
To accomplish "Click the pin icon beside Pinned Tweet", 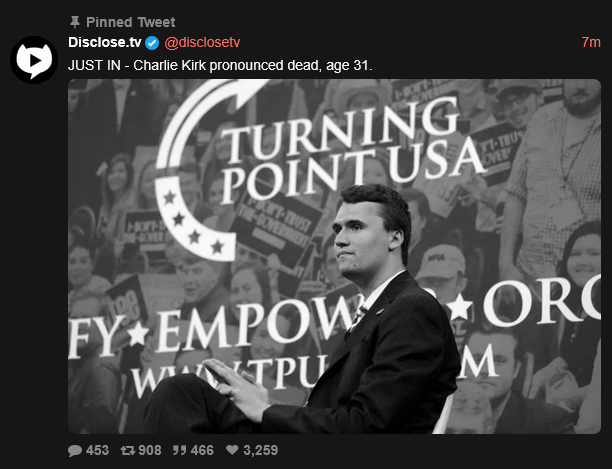I will pyautogui.click(x=75, y=22).
